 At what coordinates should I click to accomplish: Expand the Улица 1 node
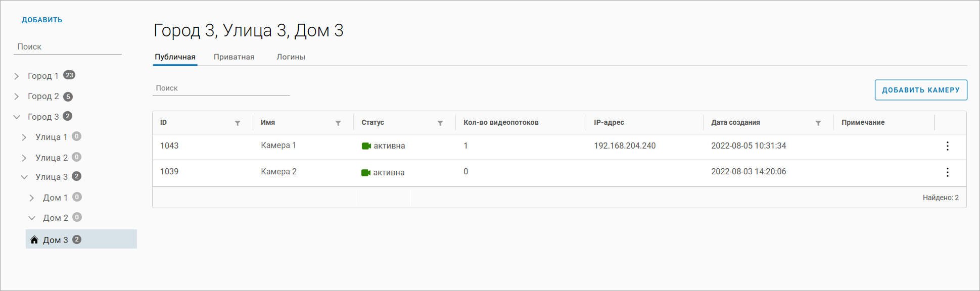click(24, 137)
